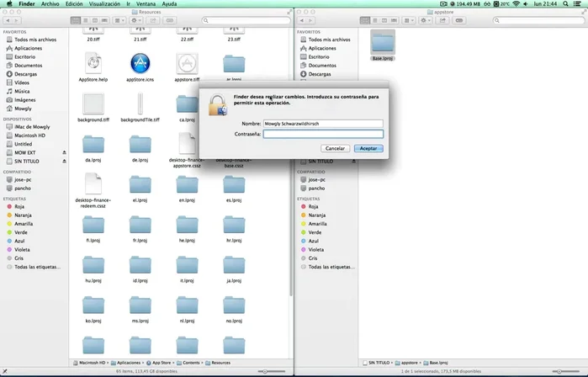Open Todas las etiquetas in appstore sidebar
The image size is (588, 377).
point(331,267)
